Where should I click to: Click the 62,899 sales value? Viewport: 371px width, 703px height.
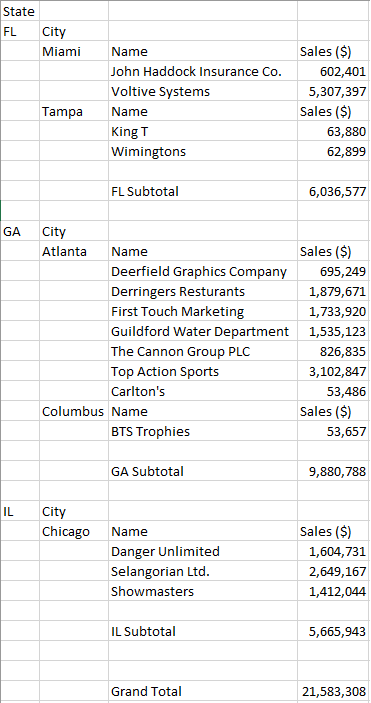334,152
